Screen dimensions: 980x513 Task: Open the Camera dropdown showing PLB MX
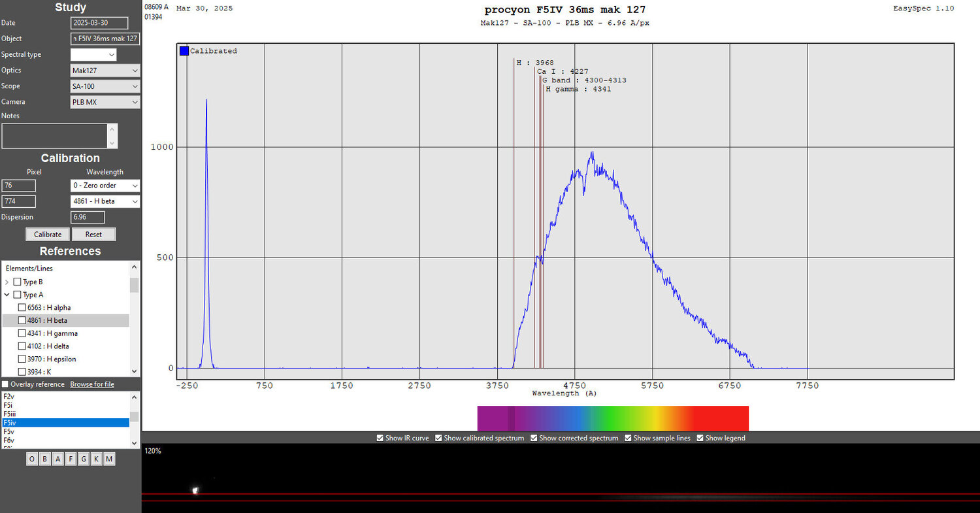click(x=105, y=102)
